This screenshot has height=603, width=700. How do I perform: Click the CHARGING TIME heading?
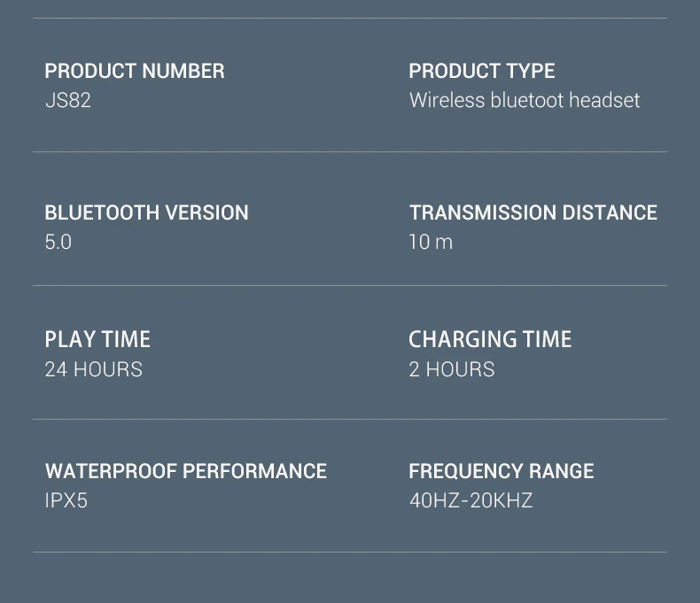coord(490,339)
